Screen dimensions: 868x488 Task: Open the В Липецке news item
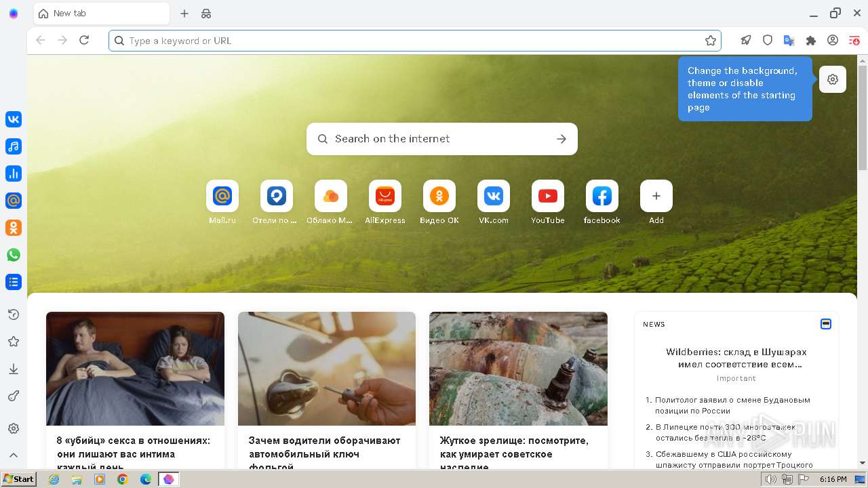(x=726, y=432)
